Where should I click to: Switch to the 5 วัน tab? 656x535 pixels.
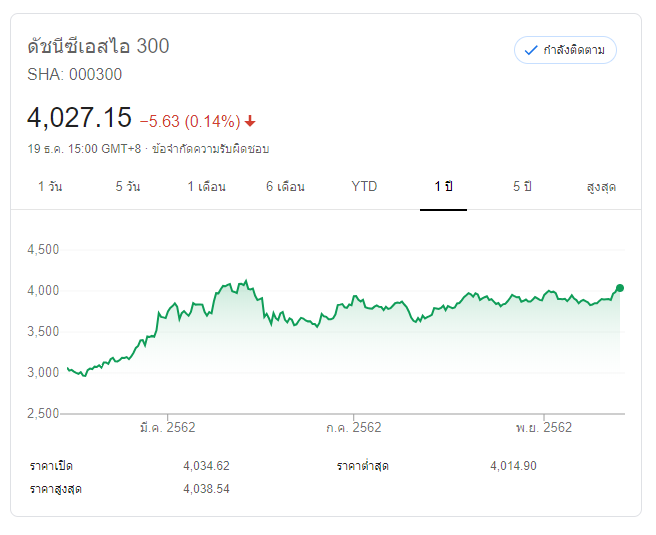128,187
